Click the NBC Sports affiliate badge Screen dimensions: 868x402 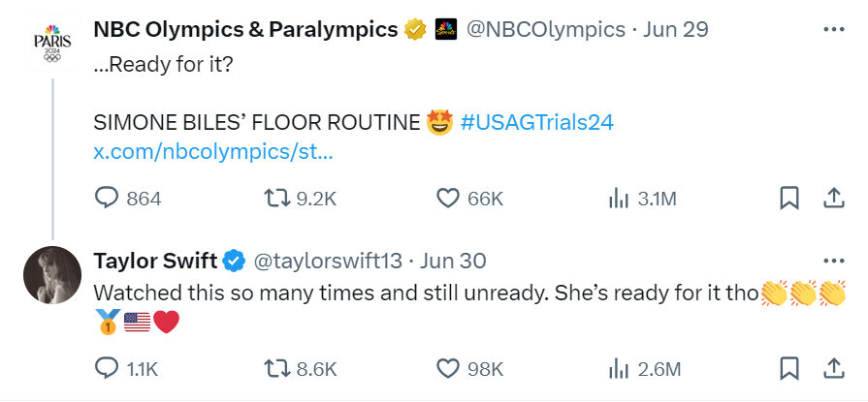tap(445, 29)
